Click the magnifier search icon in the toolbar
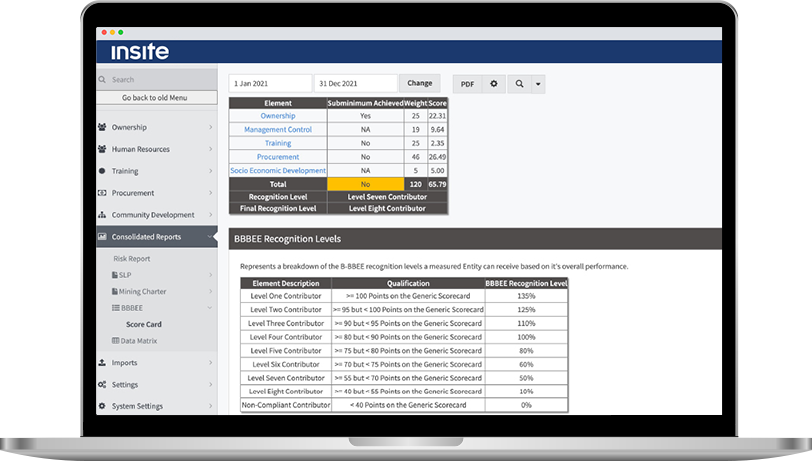Viewport: 812px width, 461px height. pos(519,84)
